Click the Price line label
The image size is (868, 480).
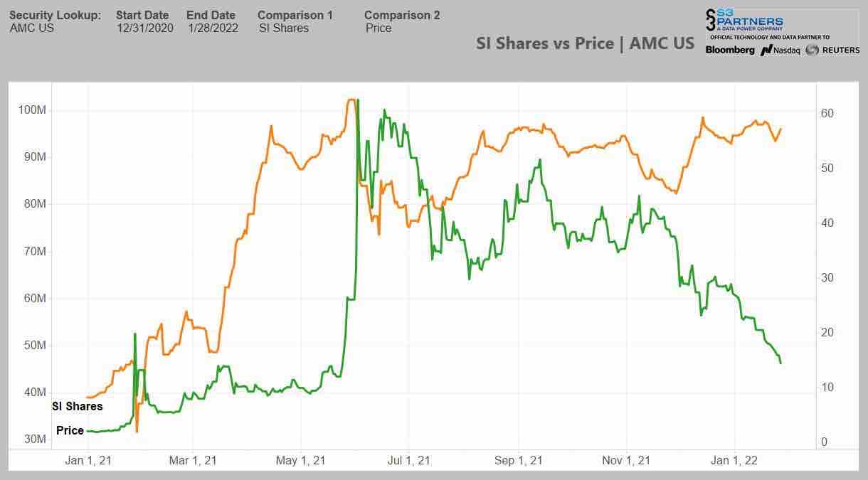pos(70,430)
